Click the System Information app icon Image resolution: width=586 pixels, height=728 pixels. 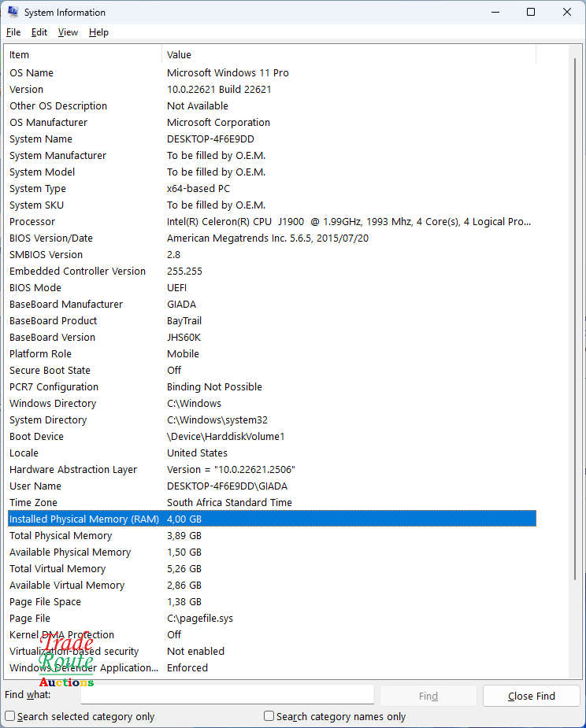coord(13,12)
